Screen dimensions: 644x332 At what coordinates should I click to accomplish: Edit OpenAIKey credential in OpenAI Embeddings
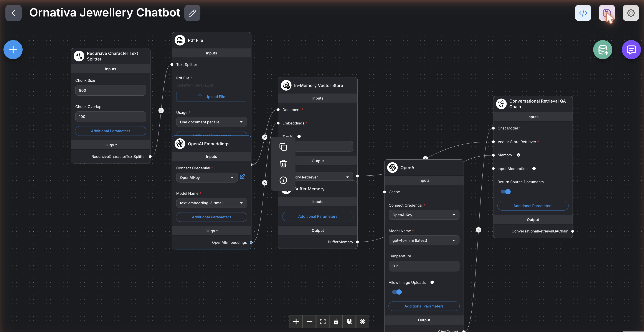click(242, 177)
